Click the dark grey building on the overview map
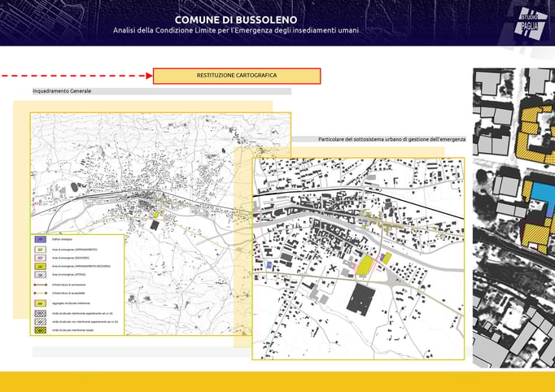555x392 pixels. pyautogui.click(x=155, y=225)
